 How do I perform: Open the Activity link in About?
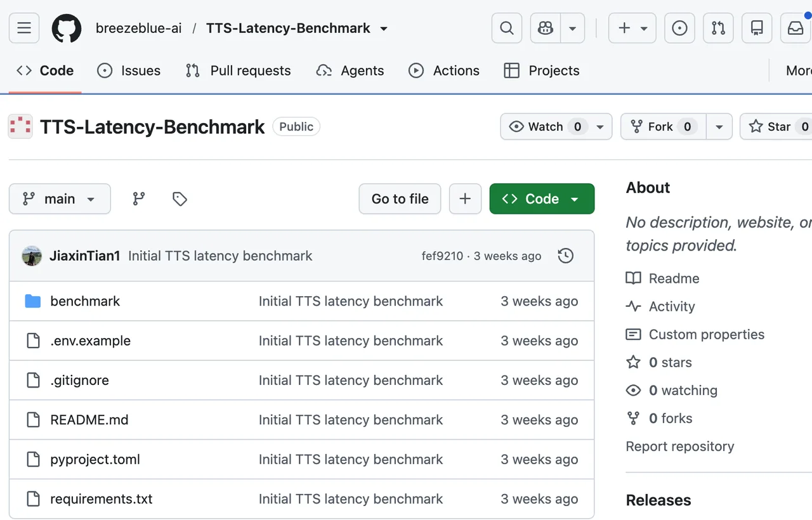661,306
